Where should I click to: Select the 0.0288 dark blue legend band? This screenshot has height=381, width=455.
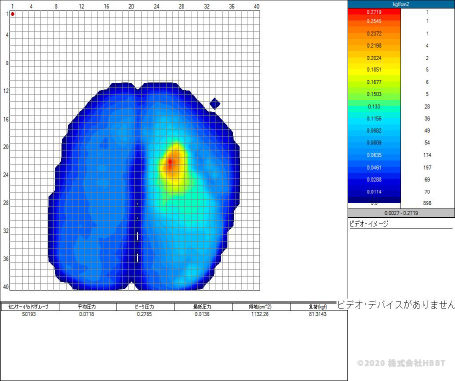click(x=374, y=180)
